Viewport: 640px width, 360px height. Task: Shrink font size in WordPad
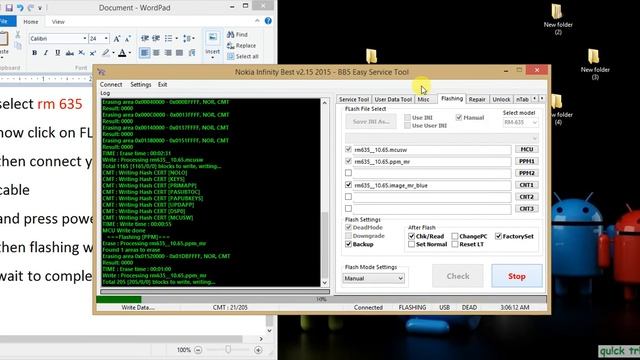pyautogui.click(x=128, y=39)
